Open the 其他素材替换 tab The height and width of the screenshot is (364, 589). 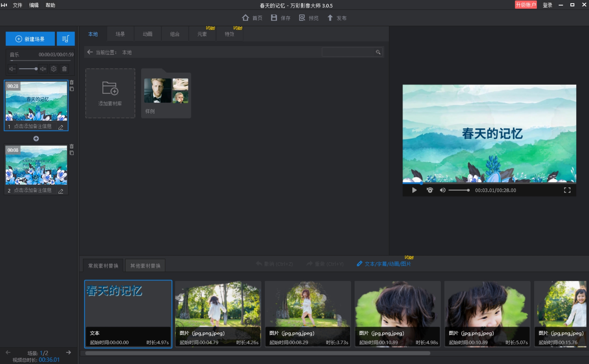coord(145,266)
